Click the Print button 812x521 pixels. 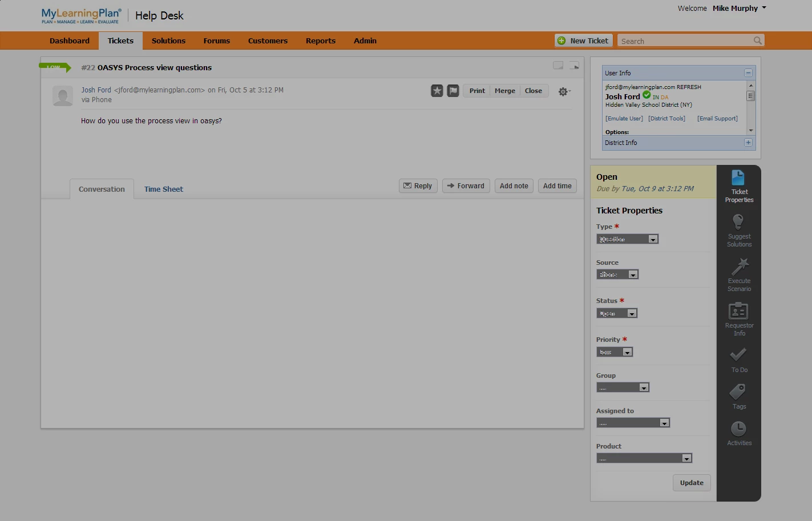(x=477, y=91)
